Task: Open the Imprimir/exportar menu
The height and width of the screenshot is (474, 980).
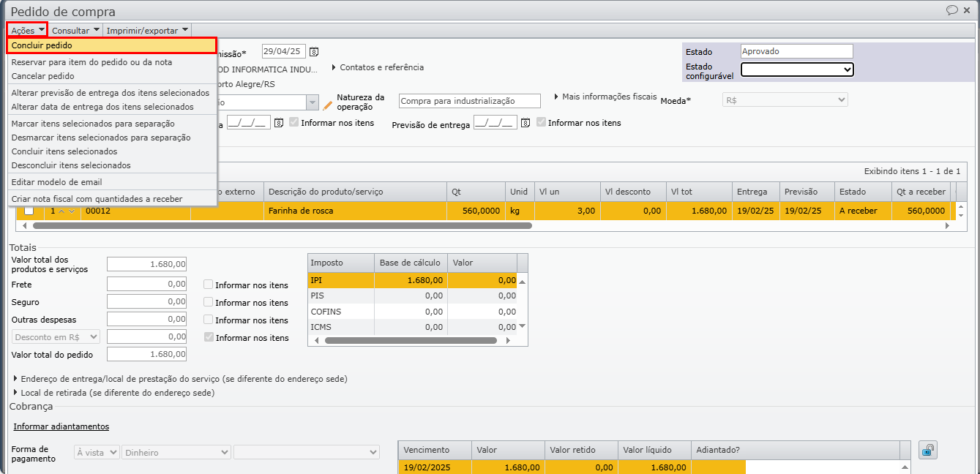Action: (147, 31)
